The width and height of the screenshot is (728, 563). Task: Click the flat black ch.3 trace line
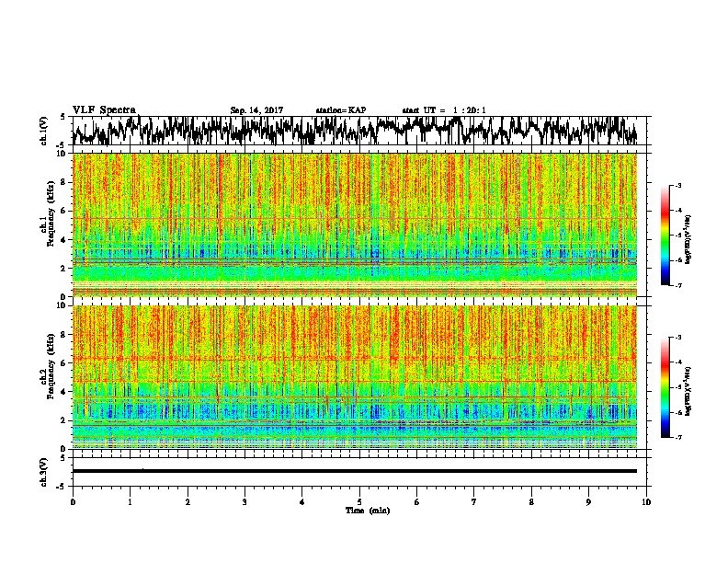(355, 471)
